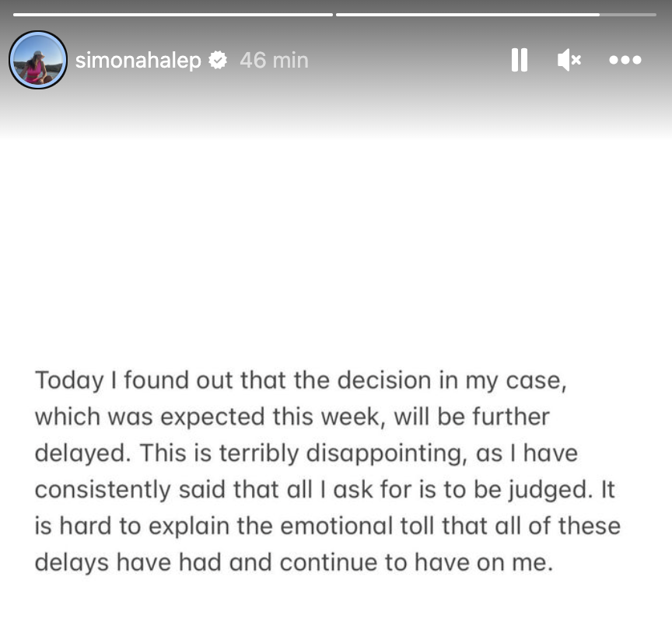The image size is (672, 636).
Task: Open simonahalep's profile picture
Action: 38,60
